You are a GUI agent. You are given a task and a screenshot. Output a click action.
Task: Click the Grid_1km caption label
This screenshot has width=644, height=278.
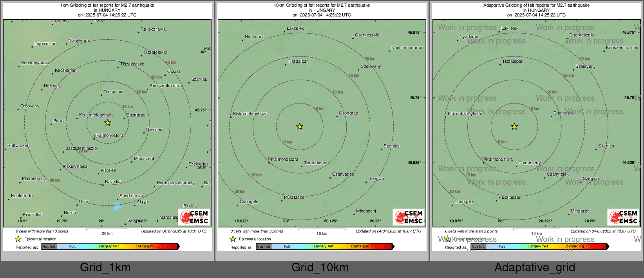pyautogui.click(x=105, y=267)
